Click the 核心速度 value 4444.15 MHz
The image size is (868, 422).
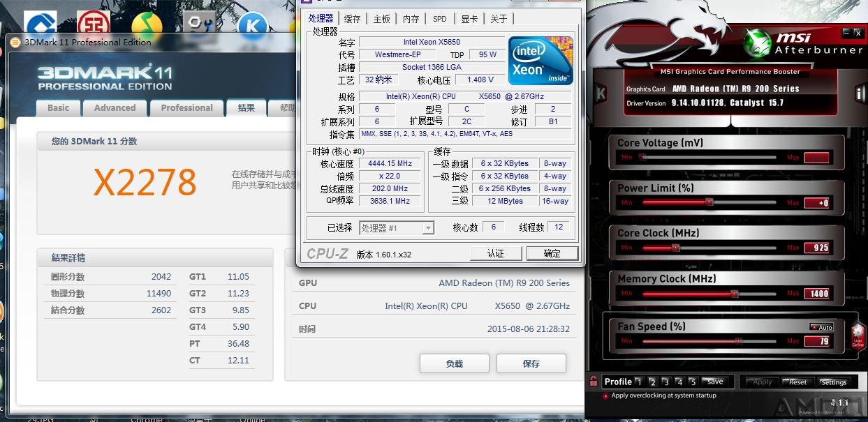point(391,164)
